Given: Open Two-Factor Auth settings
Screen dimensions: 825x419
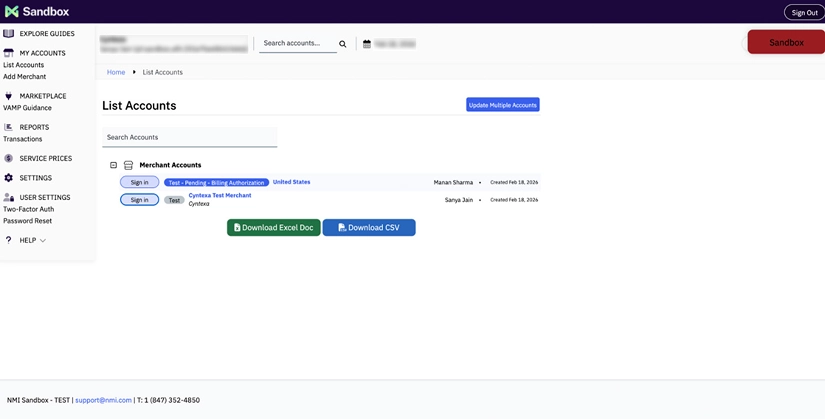Looking at the screenshot, I should 28,209.
